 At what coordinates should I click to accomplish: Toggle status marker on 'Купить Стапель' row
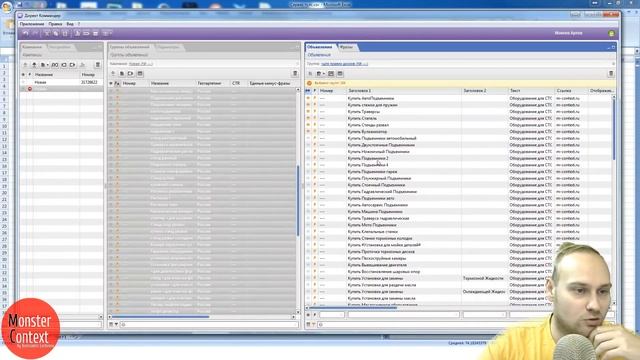308,118
